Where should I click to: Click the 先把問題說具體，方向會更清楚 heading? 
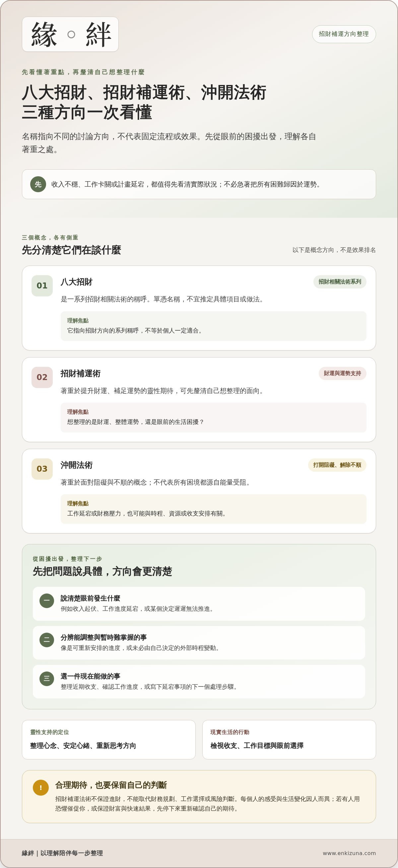click(x=102, y=572)
